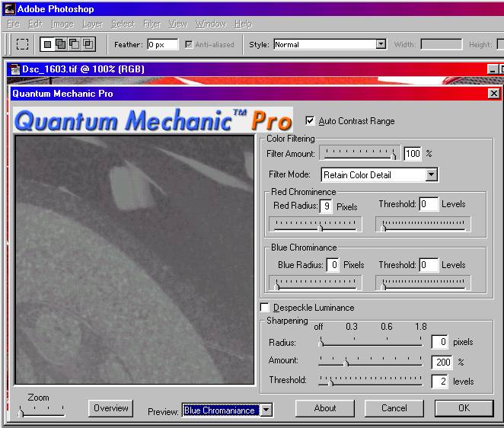This screenshot has height=428, width=504.
Task: Confirm with the OK button
Action: pyautogui.click(x=464, y=408)
